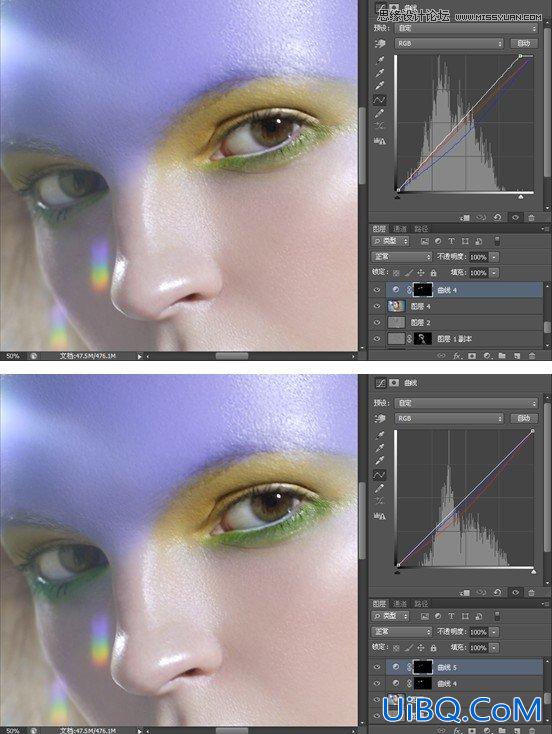This screenshot has height=734, width=552.
Task: Filter pixel layers icon in top Layers panel
Action: pos(425,242)
